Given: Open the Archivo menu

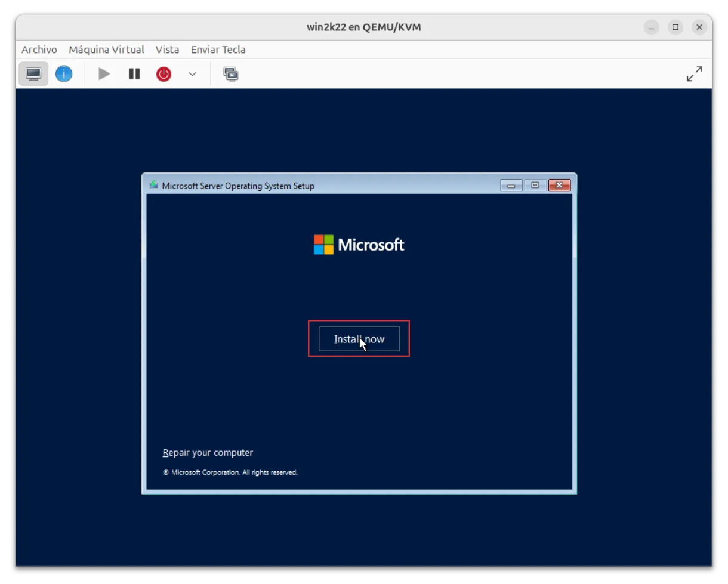Looking at the screenshot, I should (x=39, y=50).
